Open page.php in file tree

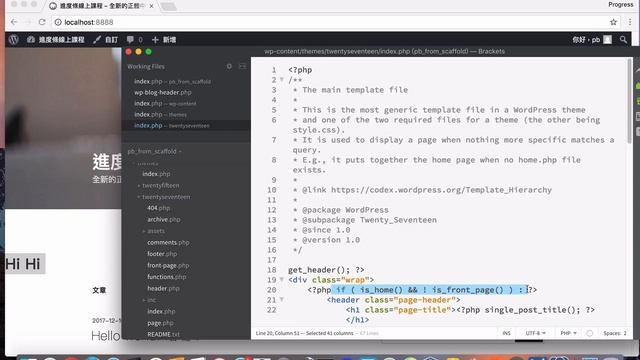tap(160, 323)
